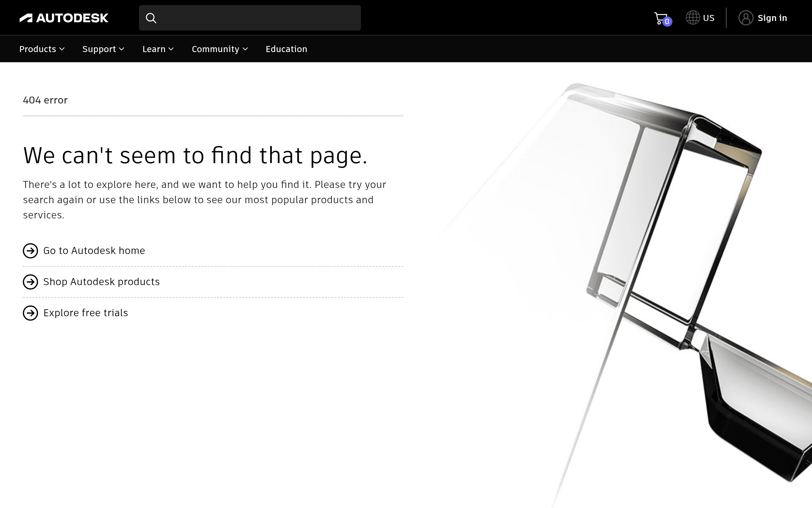
Task: Click the magnifying glass search icon
Action: point(151,18)
